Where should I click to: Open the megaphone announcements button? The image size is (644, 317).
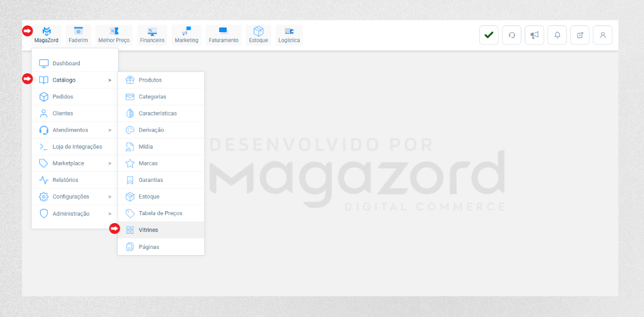coord(534,35)
